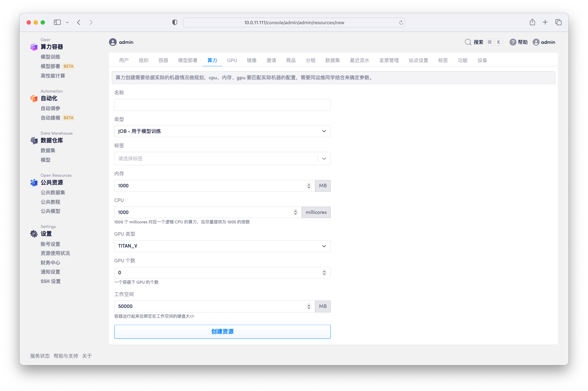588x391 pixels.
Task: Click the 公共资源 Open Resources icon
Action: [x=34, y=183]
